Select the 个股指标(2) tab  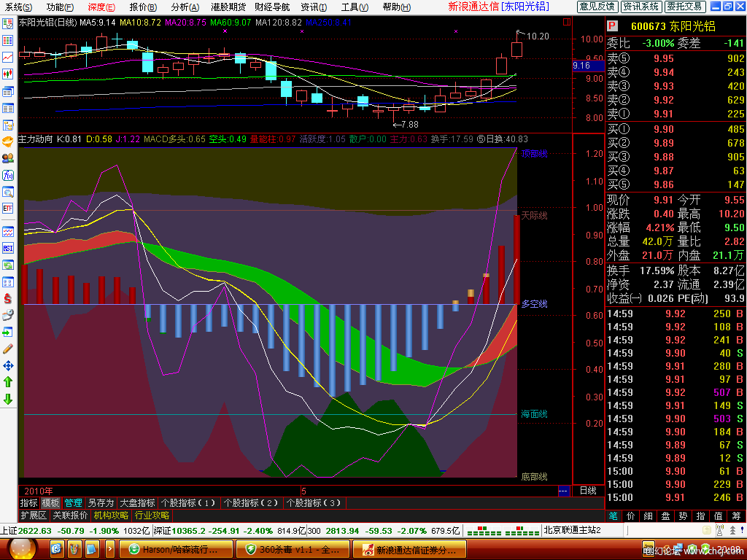251,503
